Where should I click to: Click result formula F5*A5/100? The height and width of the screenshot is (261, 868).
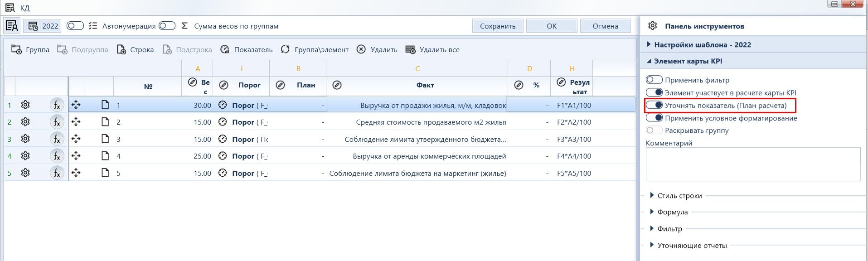coord(574,173)
